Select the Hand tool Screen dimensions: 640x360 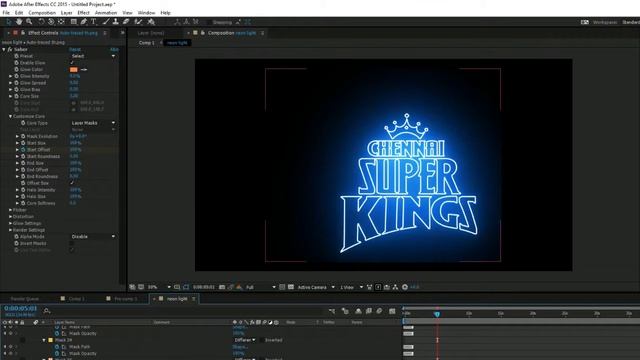[19, 22]
